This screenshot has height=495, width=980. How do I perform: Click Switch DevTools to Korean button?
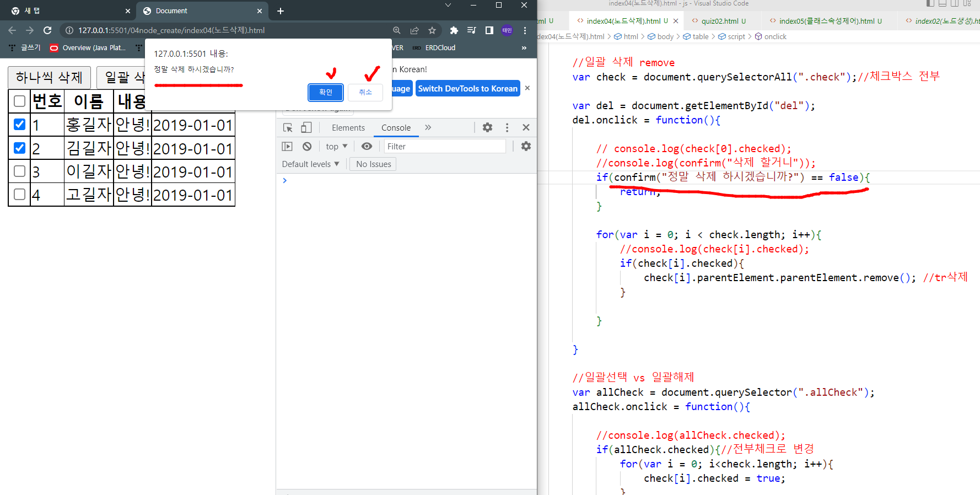(468, 88)
